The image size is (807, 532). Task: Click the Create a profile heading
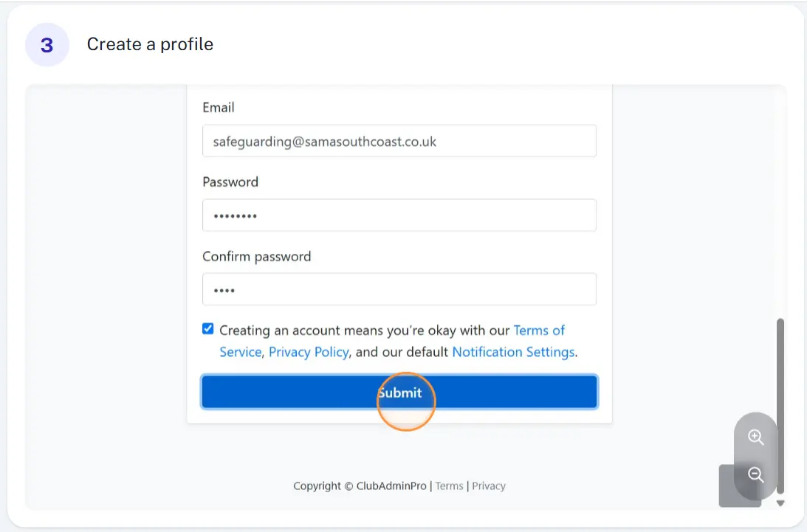click(x=150, y=44)
